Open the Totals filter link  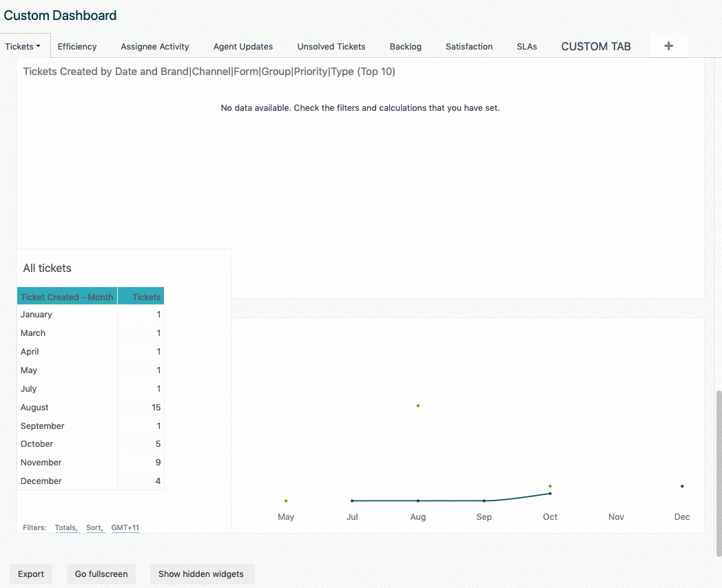(x=65, y=527)
